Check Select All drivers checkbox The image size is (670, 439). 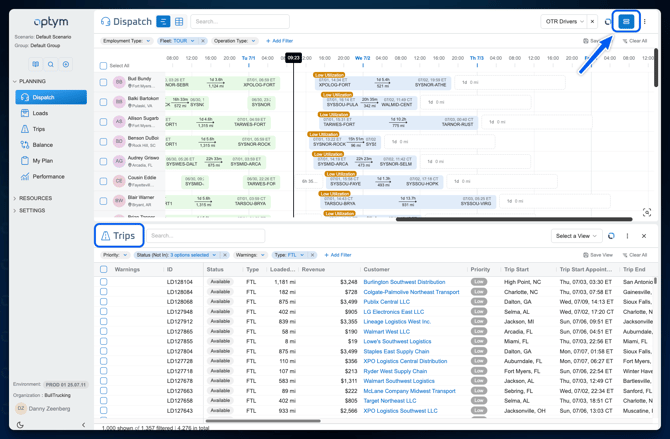(103, 66)
